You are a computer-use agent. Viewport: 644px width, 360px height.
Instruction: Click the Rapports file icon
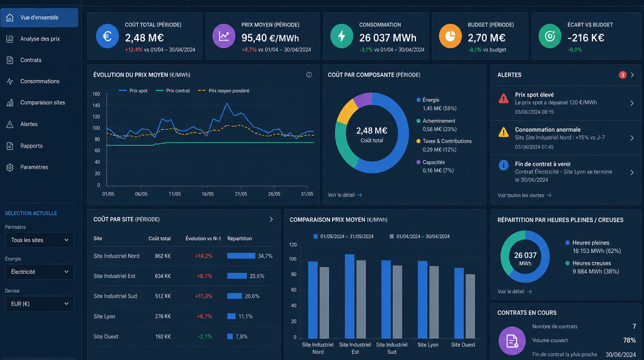[9, 146]
